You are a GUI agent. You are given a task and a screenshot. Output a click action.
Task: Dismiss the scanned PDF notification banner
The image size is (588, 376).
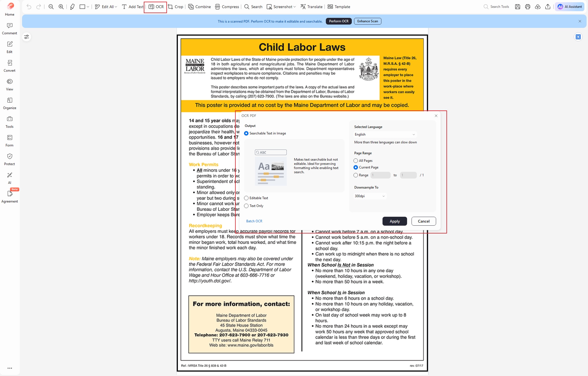(580, 21)
